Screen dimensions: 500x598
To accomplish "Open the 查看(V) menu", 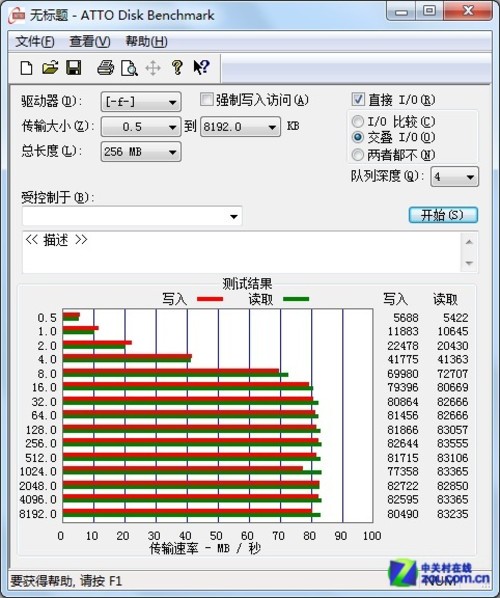I will [x=90, y=41].
